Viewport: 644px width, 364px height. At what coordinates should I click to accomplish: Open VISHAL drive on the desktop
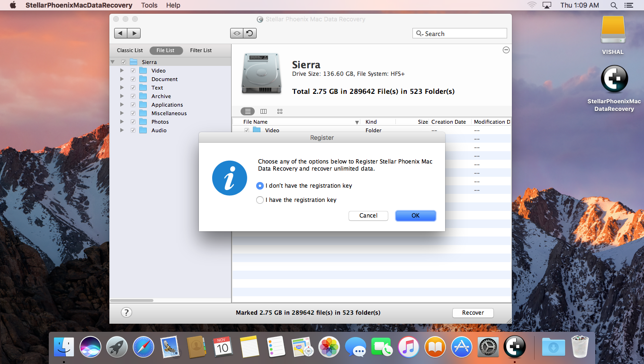(x=613, y=36)
